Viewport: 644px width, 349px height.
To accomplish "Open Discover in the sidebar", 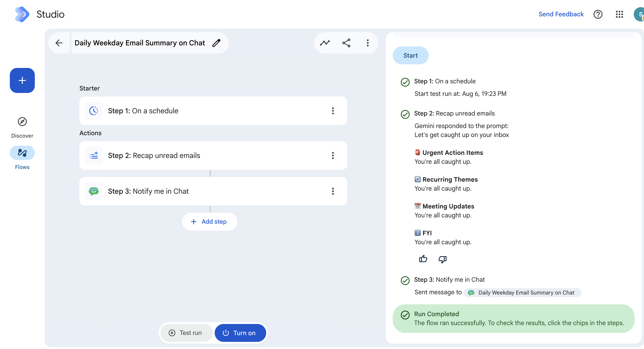I will tap(22, 128).
